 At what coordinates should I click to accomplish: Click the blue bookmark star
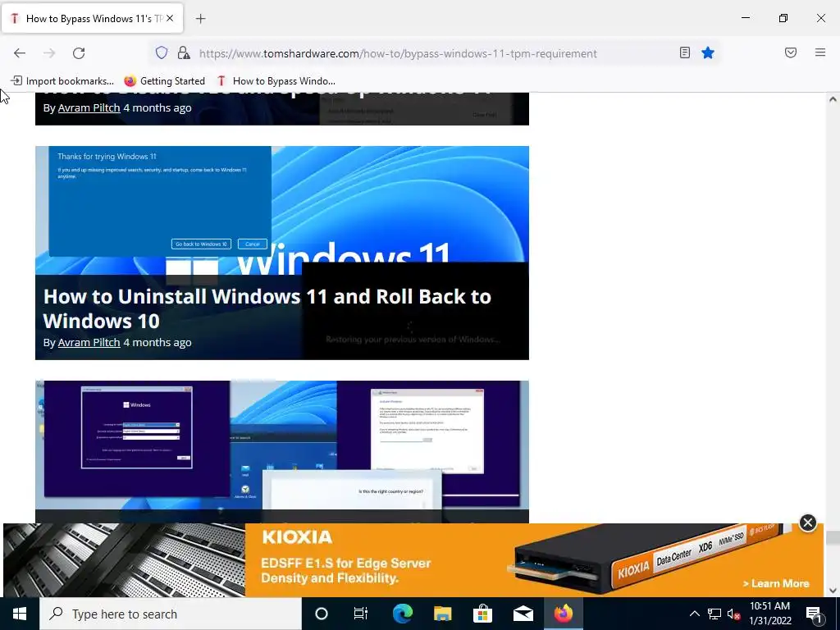click(708, 53)
